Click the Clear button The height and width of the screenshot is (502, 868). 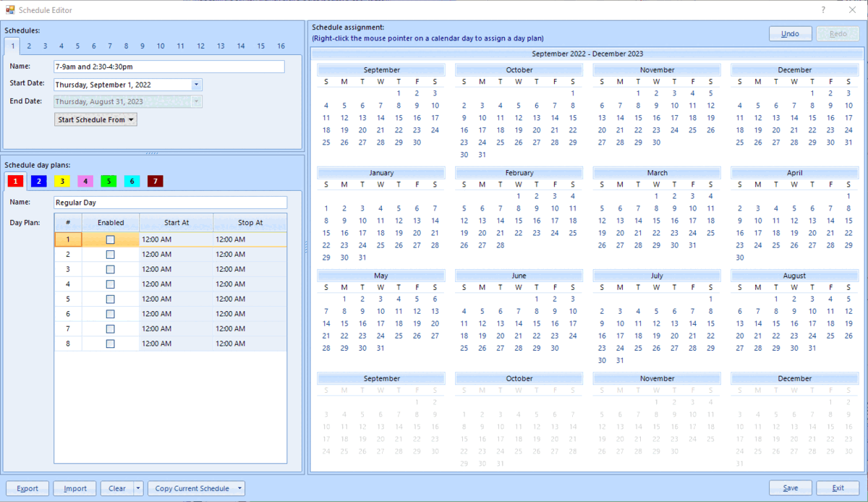[117, 488]
